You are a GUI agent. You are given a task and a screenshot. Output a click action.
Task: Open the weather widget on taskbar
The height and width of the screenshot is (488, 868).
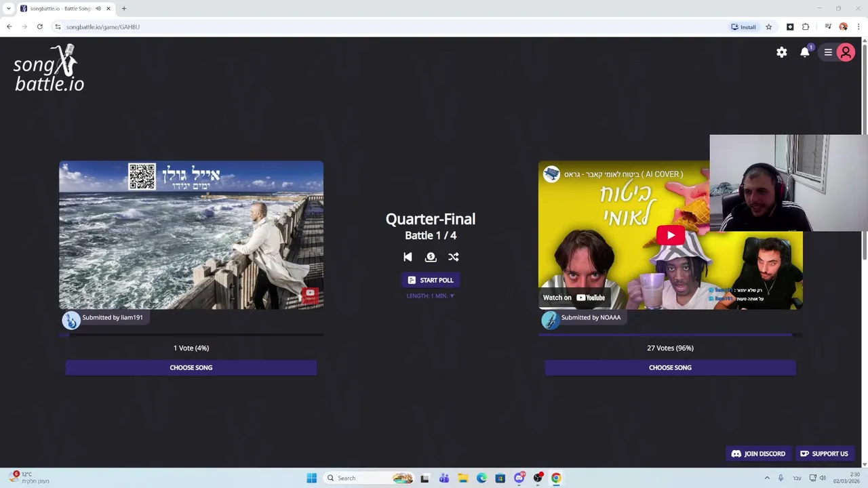tap(30, 478)
